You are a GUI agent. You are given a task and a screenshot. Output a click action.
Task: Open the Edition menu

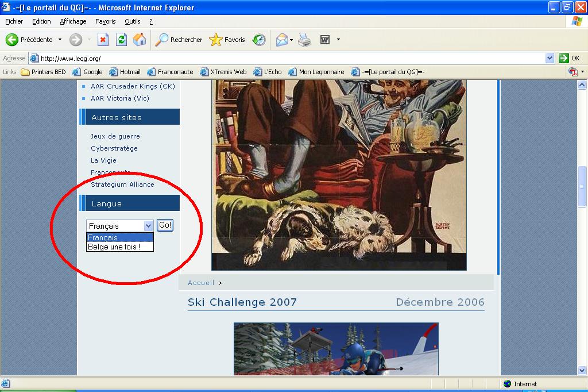coord(41,21)
